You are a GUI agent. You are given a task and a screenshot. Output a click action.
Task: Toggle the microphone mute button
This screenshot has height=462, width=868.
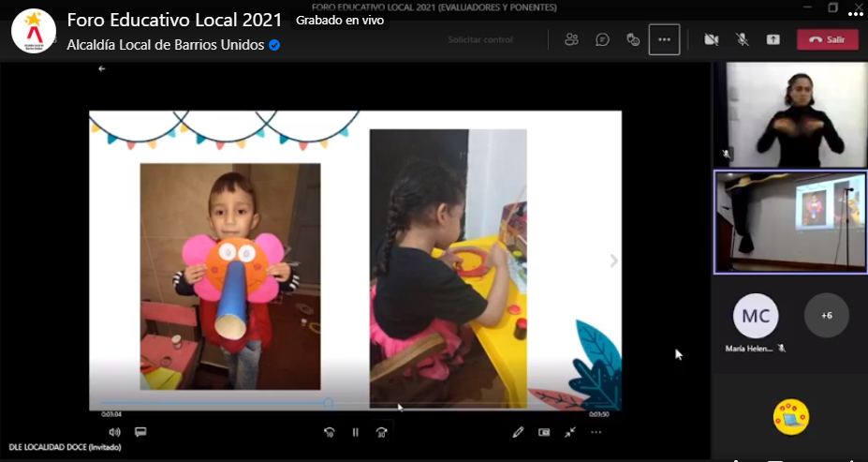pos(742,39)
